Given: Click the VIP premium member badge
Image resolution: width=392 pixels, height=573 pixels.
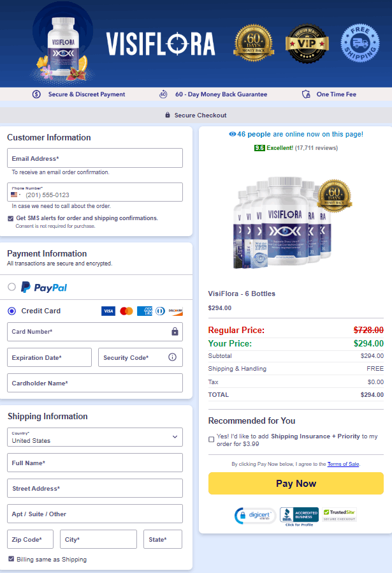Looking at the screenshot, I should click(x=307, y=44).
